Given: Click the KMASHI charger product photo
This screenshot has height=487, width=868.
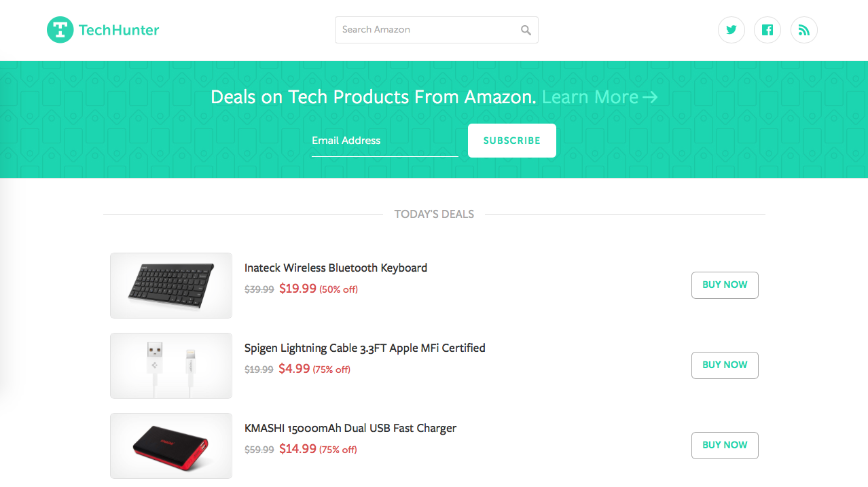Looking at the screenshot, I should [170, 446].
